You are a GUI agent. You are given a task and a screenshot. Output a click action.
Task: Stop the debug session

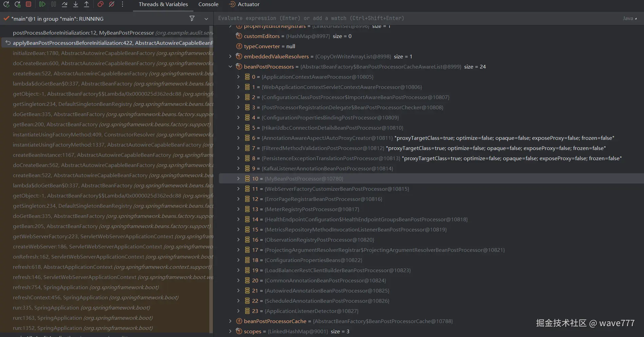click(29, 4)
